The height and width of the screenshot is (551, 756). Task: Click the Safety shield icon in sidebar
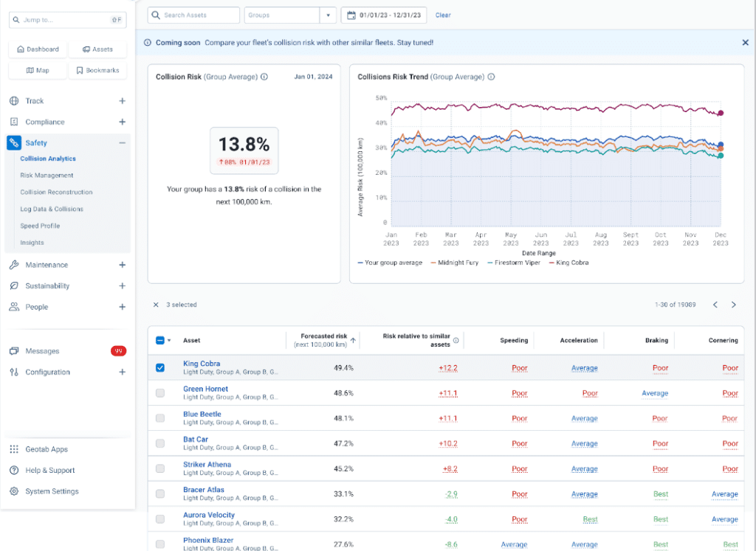[14, 143]
